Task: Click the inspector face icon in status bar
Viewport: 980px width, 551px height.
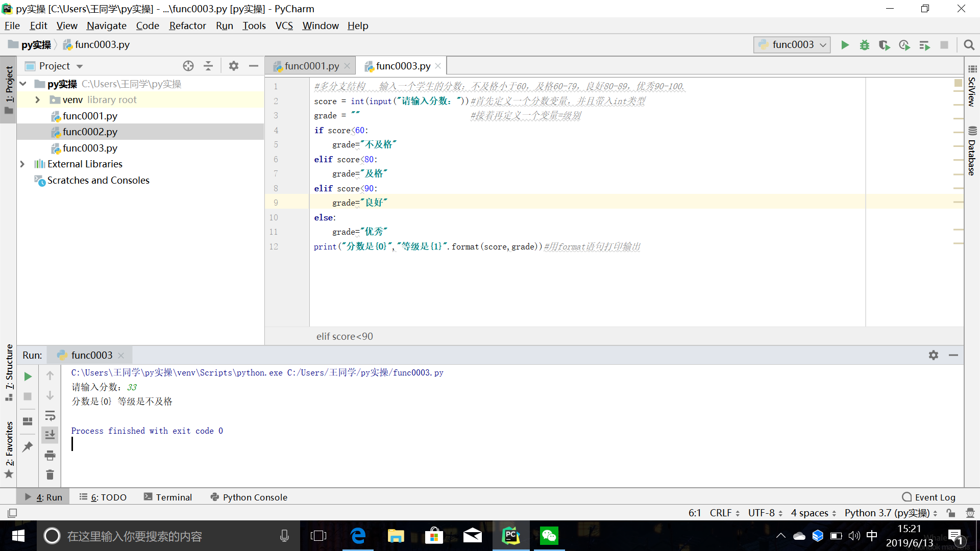Action: pyautogui.click(x=970, y=513)
